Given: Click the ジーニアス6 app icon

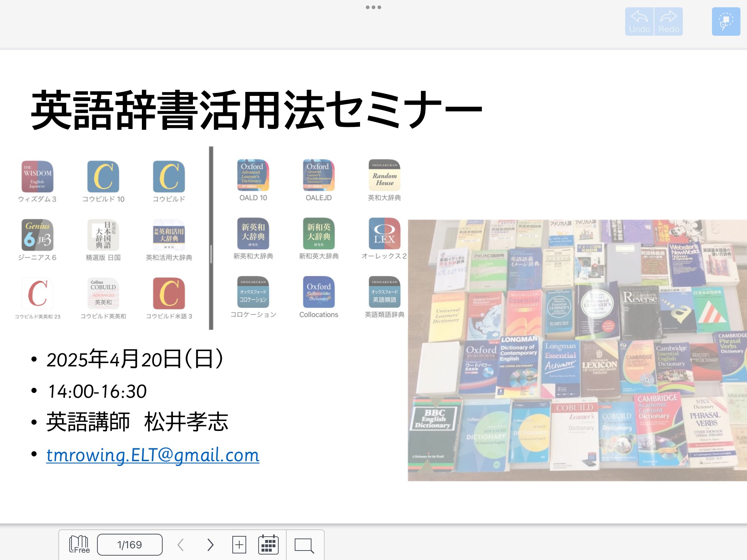Looking at the screenshot, I should (37, 235).
